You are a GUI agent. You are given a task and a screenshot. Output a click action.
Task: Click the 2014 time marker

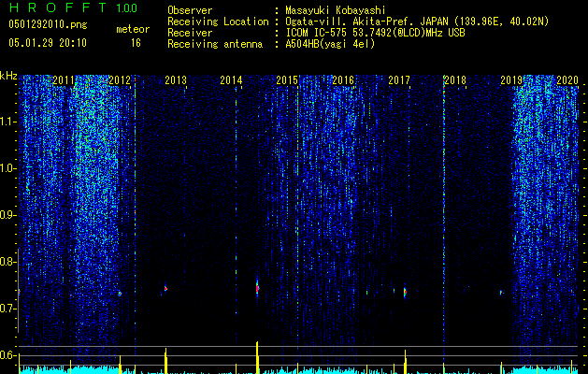click(x=232, y=80)
